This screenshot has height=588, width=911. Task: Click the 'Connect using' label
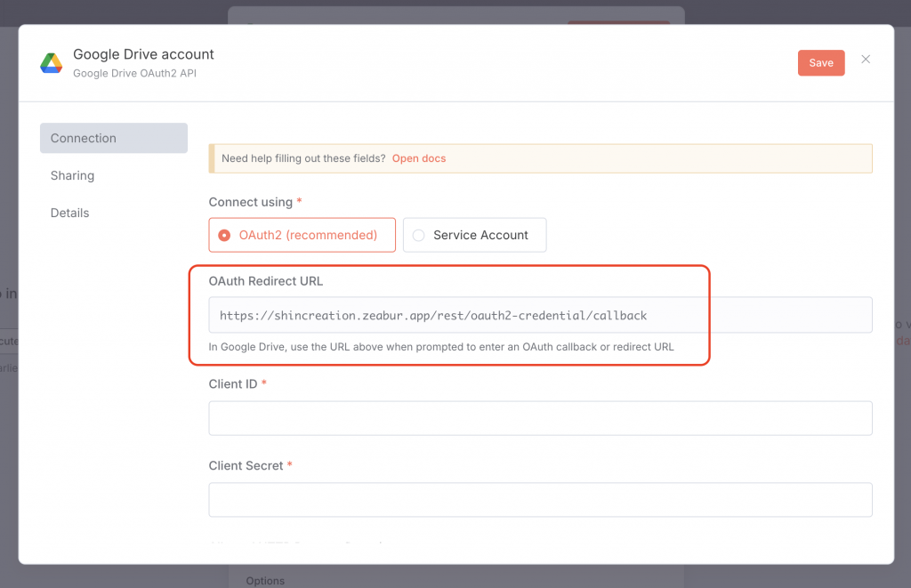(x=250, y=202)
